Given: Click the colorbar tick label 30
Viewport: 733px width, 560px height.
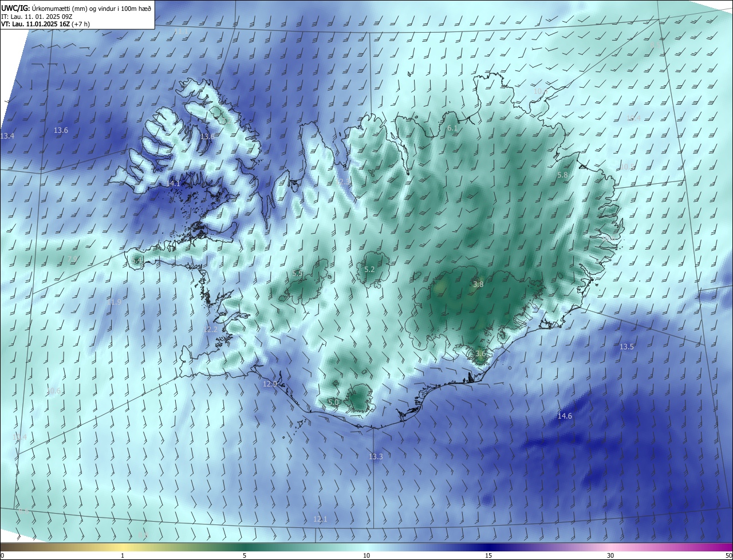Looking at the screenshot, I should point(610,555).
